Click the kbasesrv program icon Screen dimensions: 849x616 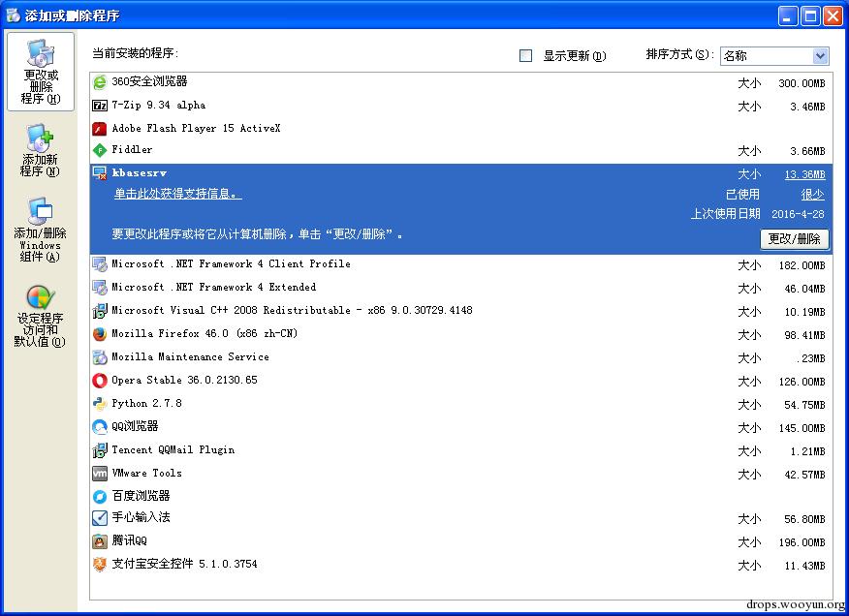(x=100, y=173)
